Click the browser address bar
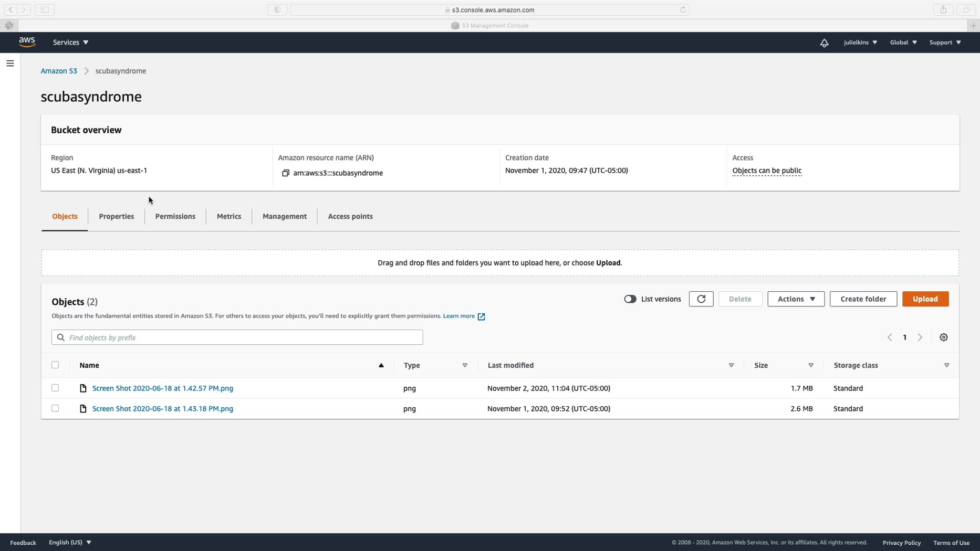This screenshot has width=980, height=551. pyautogui.click(x=490, y=9)
